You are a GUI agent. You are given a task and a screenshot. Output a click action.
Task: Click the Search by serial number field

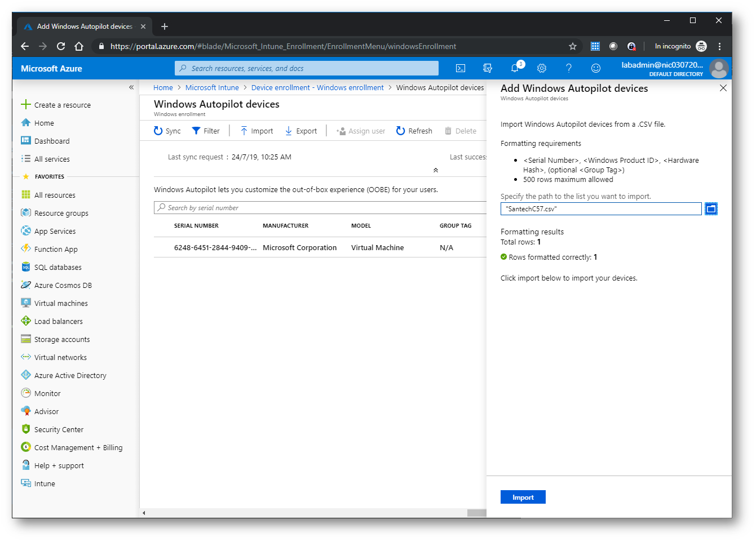pos(320,207)
